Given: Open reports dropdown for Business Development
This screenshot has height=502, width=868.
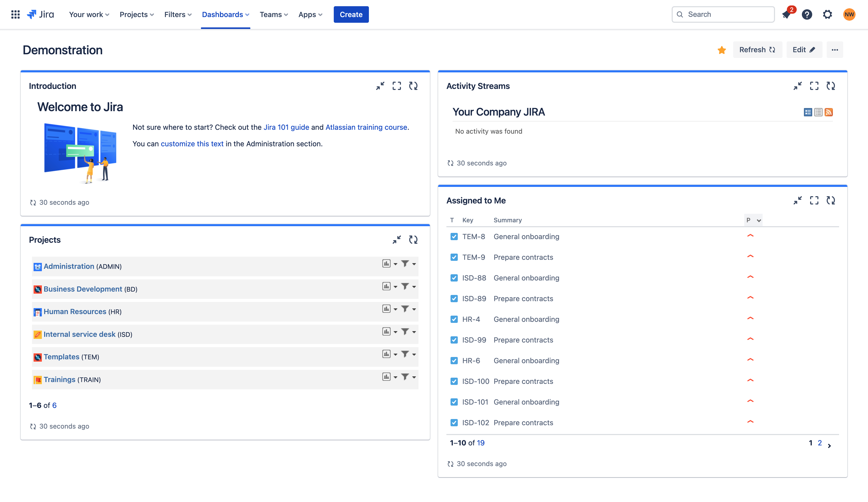Looking at the screenshot, I should coord(390,286).
